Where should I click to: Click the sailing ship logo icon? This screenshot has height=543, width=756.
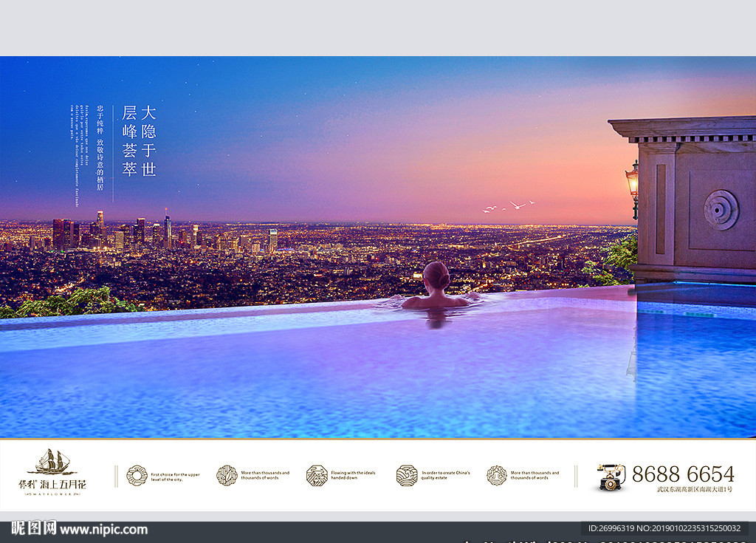pos(52,462)
